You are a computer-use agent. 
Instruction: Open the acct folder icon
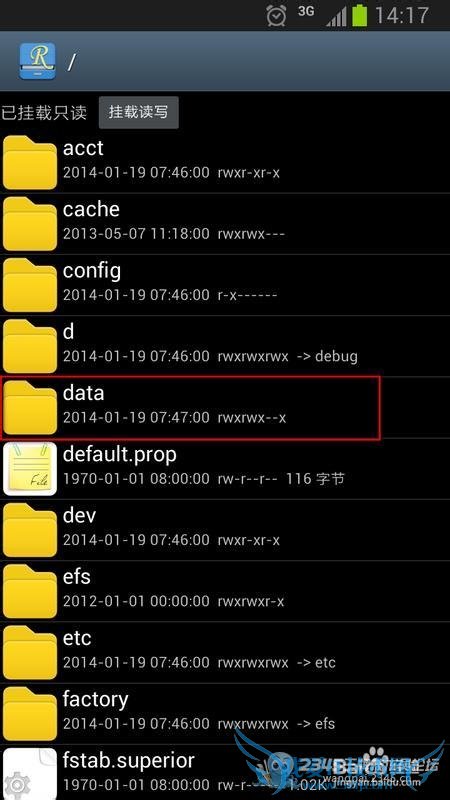click(x=30, y=162)
